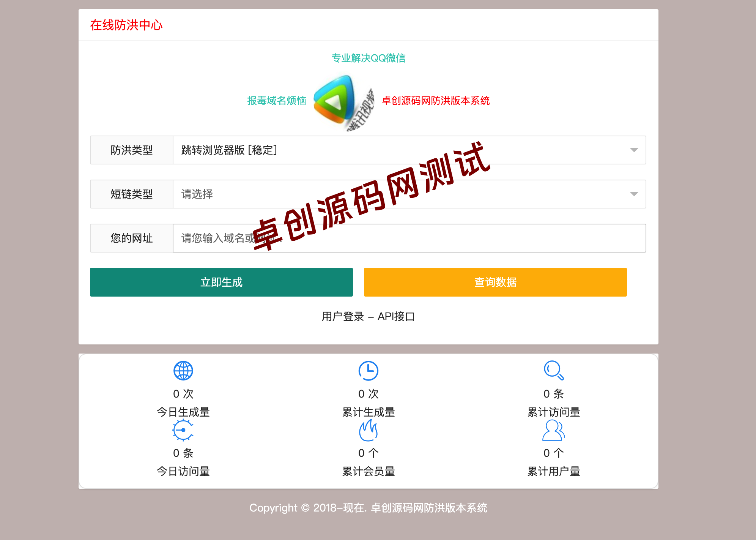Open the 短链类型 请选择 dropdown
The height and width of the screenshot is (540, 756).
[409, 194]
